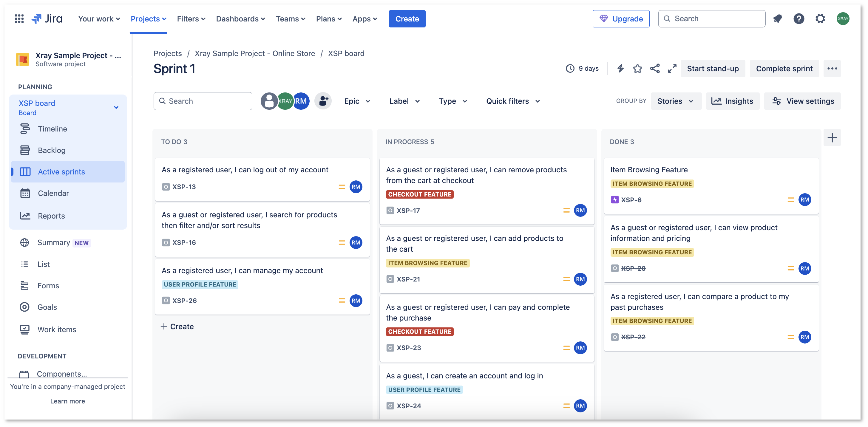Open the app switcher grid icon
This screenshot has height=427, width=868.
click(x=19, y=18)
